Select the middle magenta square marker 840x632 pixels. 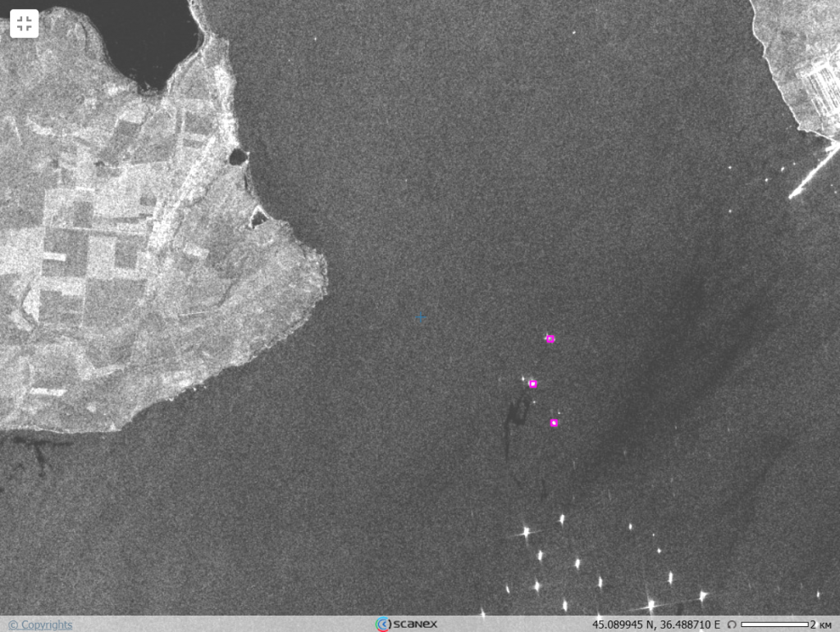532,384
